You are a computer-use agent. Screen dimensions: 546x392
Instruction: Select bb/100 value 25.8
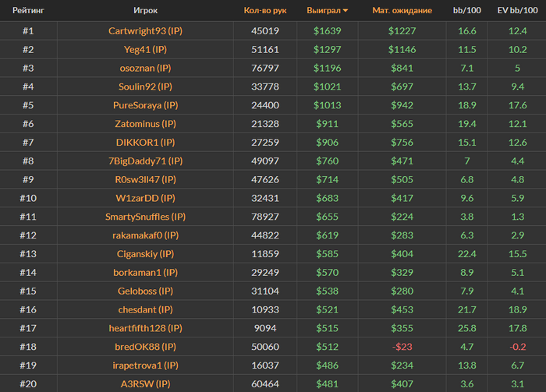(x=467, y=328)
